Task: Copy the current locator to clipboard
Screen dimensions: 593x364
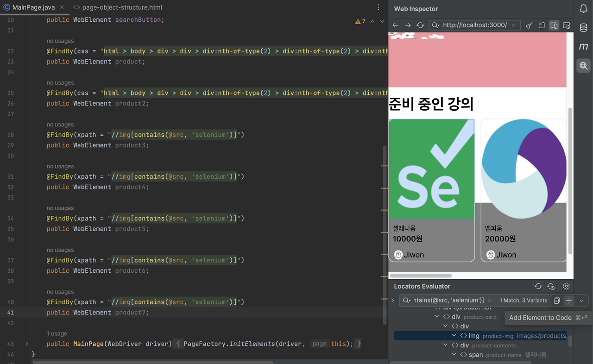Action: click(556, 300)
